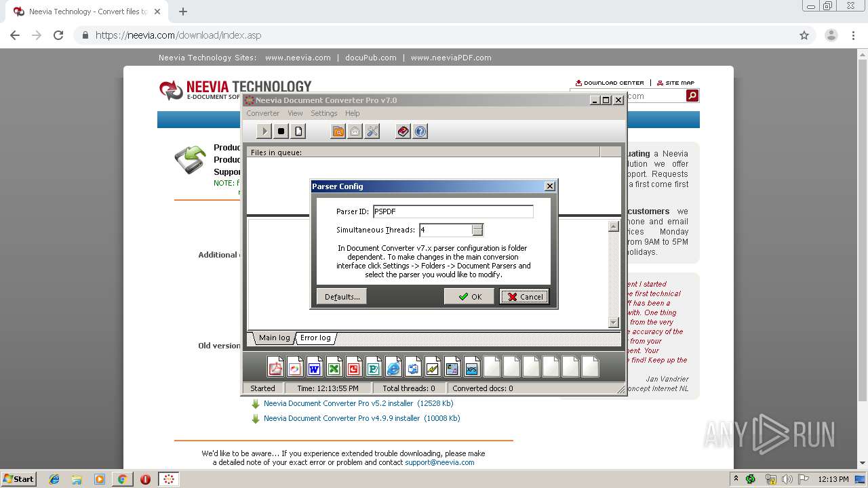Click the taskbar clock showing 12:13 PM

pos(833,479)
